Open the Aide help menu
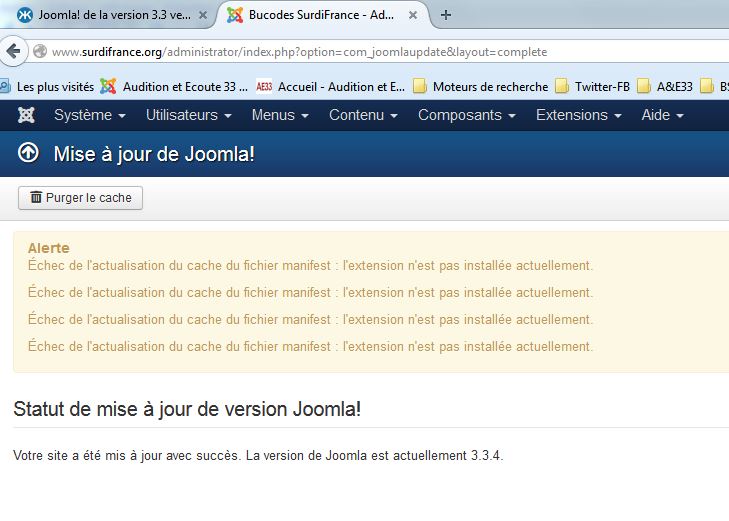The image size is (729, 521). [x=662, y=115]
